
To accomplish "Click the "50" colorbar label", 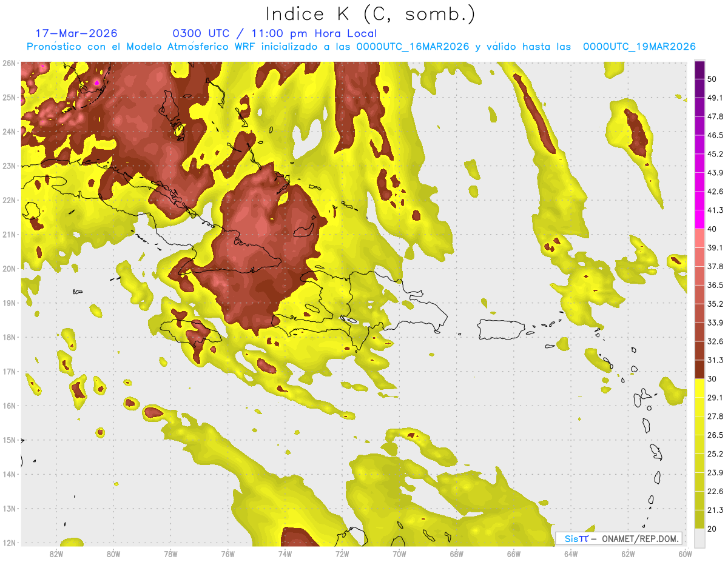I will pyautogui.click(x=712, y=79).
